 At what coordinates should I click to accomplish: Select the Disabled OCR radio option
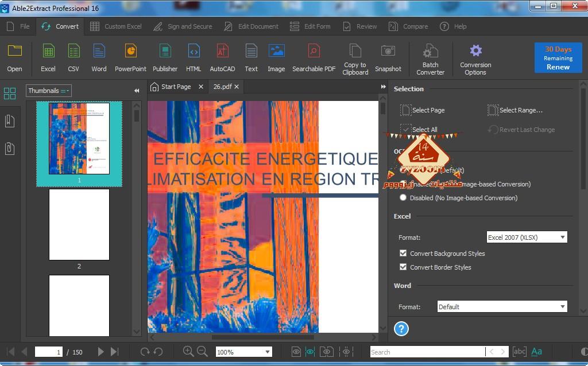click(403, 197)
